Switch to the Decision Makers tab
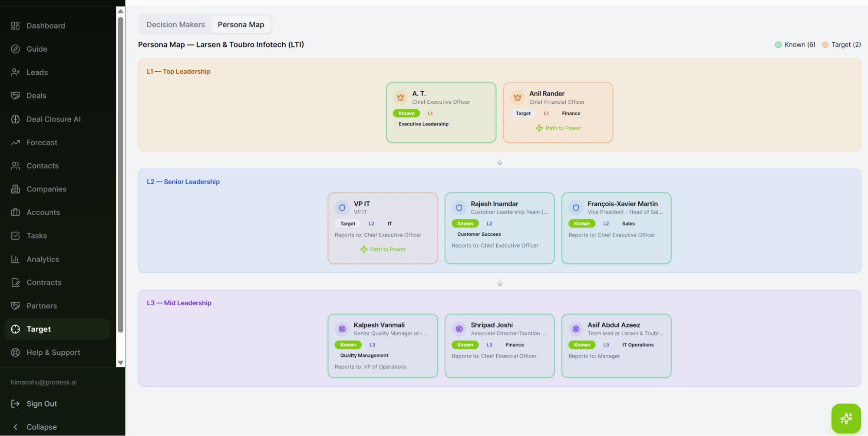This screenshot has height=436, width=868. point(175,24)
